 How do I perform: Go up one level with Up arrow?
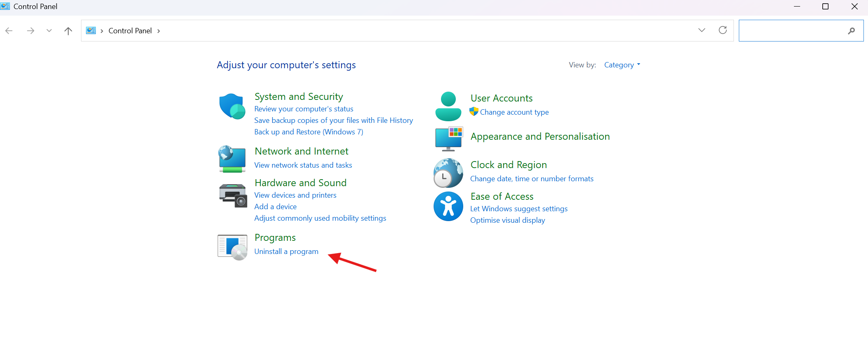pos(68,31)
